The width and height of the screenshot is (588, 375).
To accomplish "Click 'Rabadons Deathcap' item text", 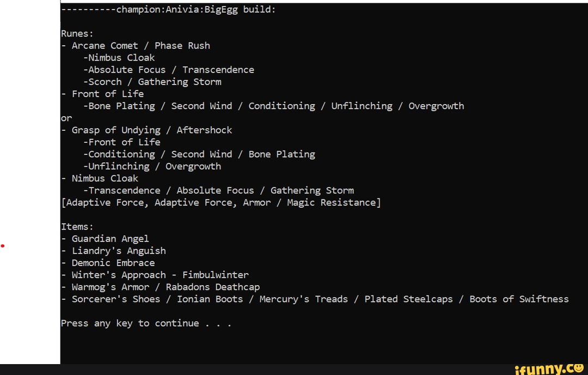I will (x=213, y=287).
